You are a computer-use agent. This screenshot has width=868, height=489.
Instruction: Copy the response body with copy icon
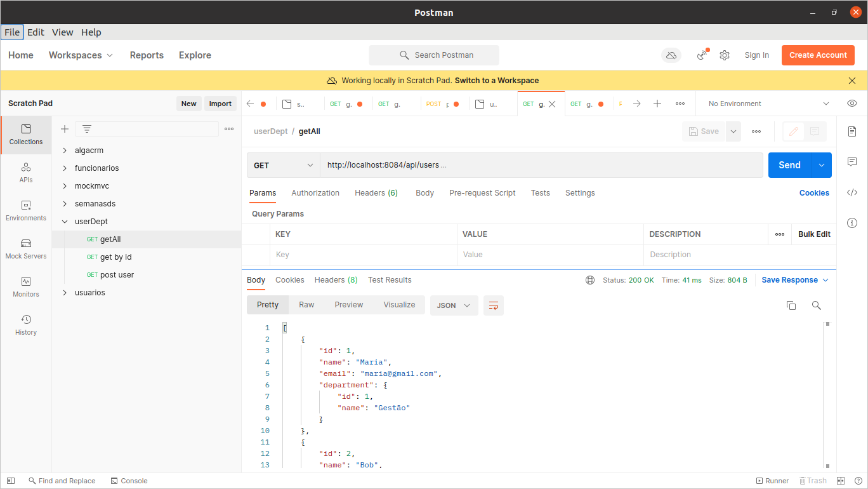tap(791, 305)
